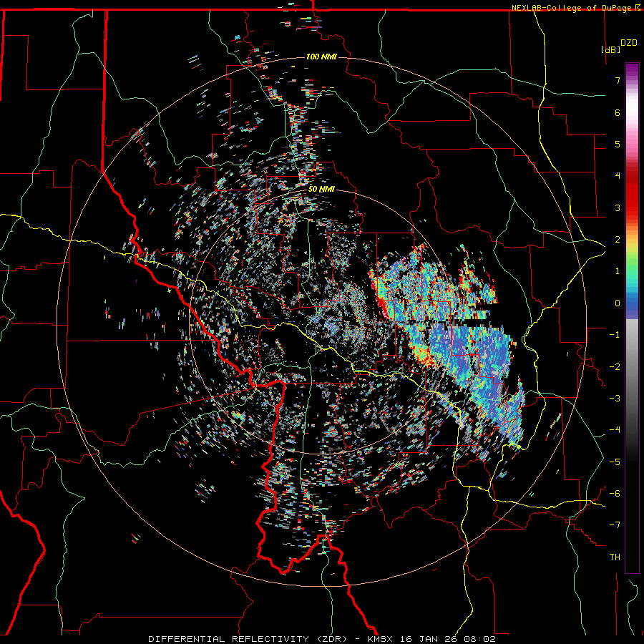Click the TH label at the scale bottom
Viewport: 644px width, 644px height.
(615, 557)
